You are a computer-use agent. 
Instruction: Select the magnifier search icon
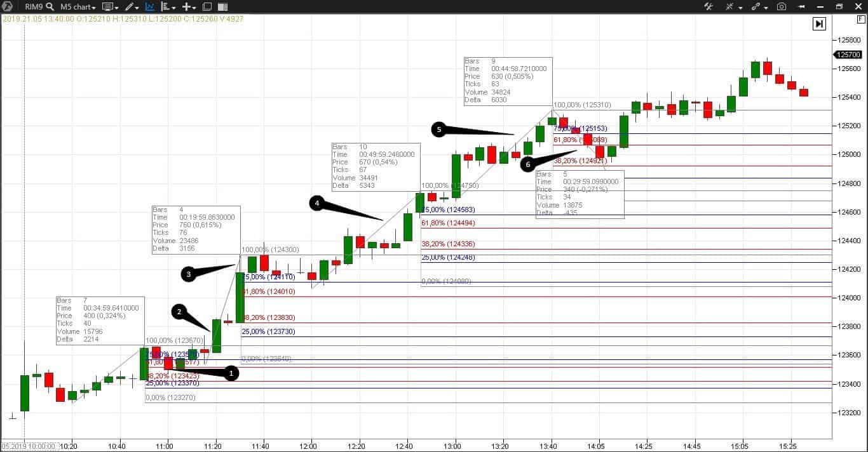point(48,7)
